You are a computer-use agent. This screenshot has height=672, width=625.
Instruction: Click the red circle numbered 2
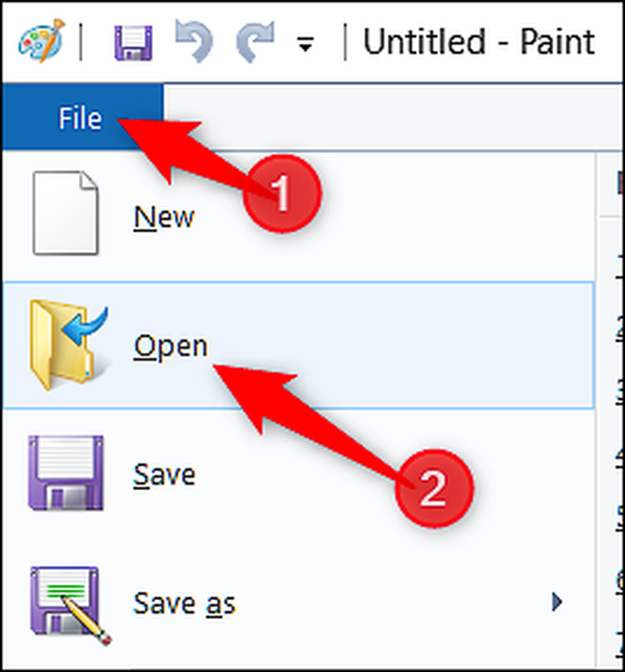pos(434,489)
